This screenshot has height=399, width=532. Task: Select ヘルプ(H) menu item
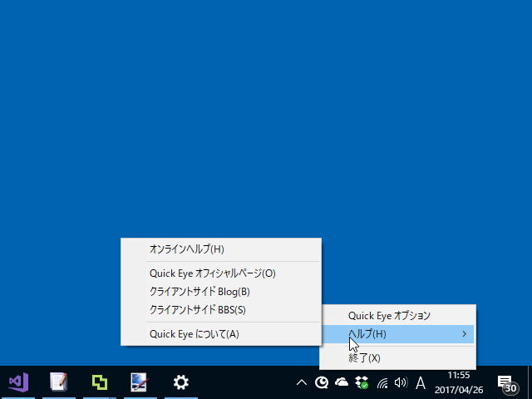tap(397, 334)
